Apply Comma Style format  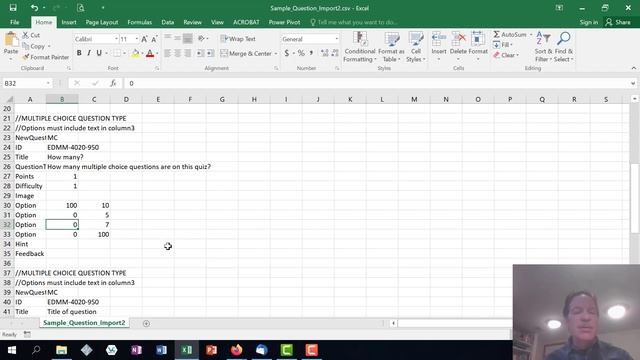click(x=311, y=53)
